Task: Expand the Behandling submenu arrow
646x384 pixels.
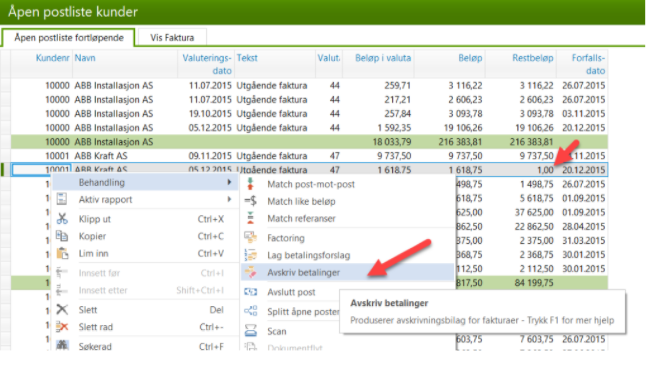Action: [x=229, y=182]
